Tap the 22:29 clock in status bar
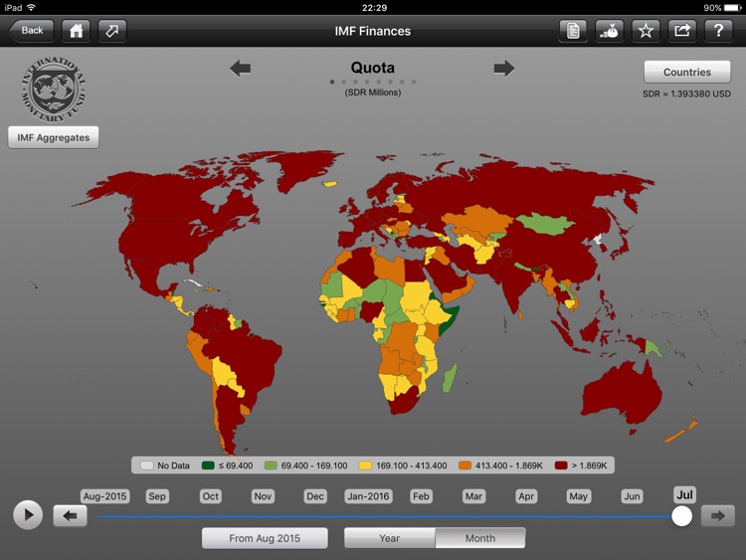This screenshot has height=560, width=746. coord(374,8)
